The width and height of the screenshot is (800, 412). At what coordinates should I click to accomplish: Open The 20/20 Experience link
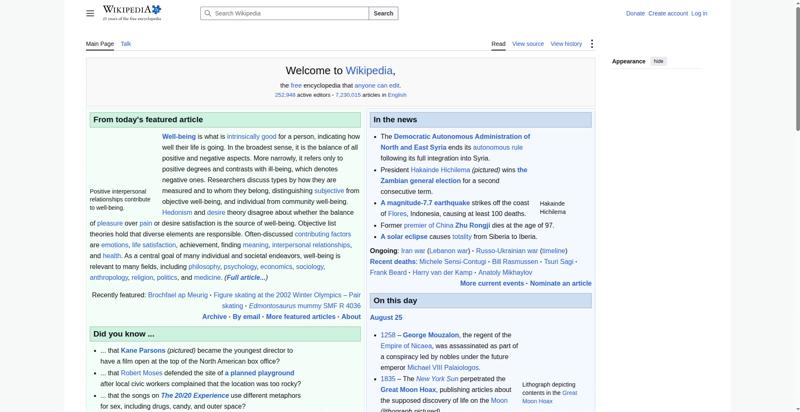(195, 396)
